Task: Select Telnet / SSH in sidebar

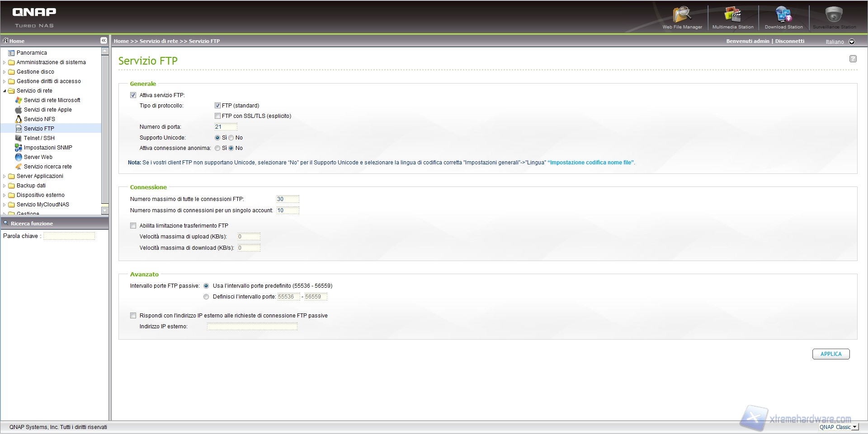Action: (39, 138)
